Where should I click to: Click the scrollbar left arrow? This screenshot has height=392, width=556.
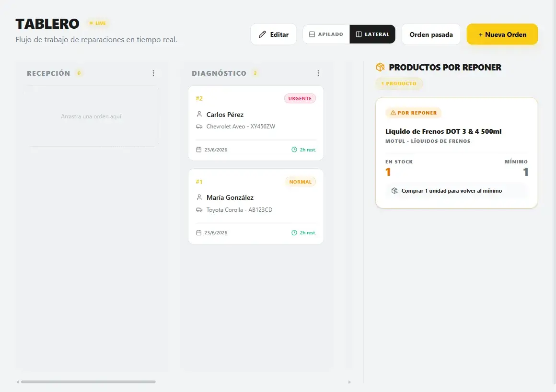18,382
